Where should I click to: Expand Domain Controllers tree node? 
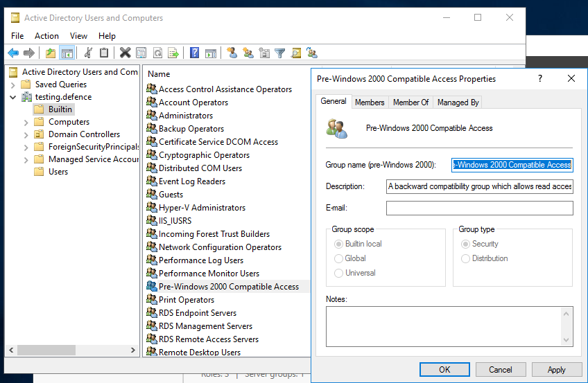point(26,135)
